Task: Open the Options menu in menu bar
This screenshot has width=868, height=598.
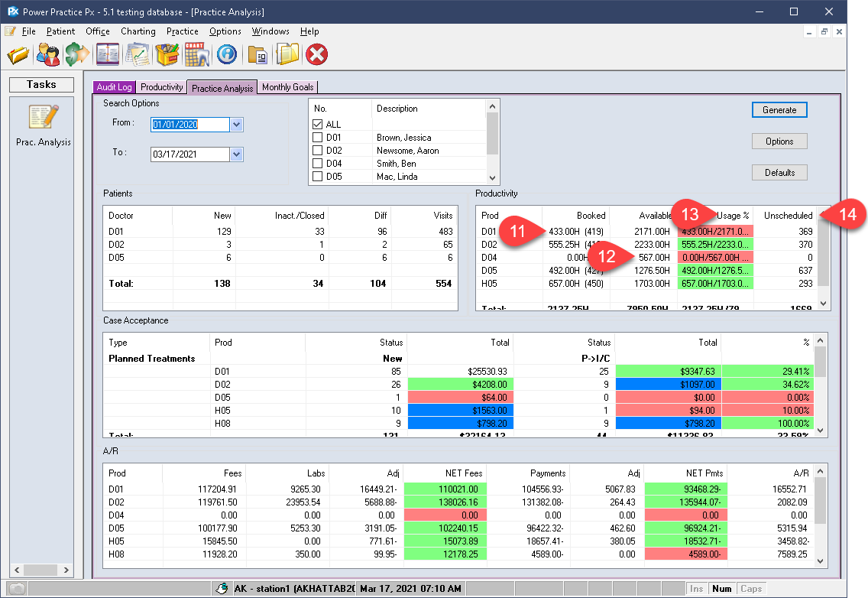Action: [x=225, y=31]
